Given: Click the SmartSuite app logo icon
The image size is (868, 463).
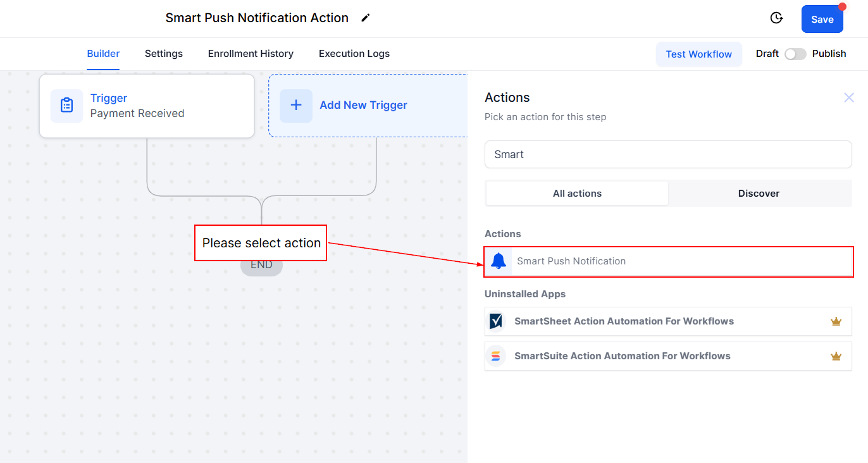Looking at the screenshot, I should (x=496, y=356).
